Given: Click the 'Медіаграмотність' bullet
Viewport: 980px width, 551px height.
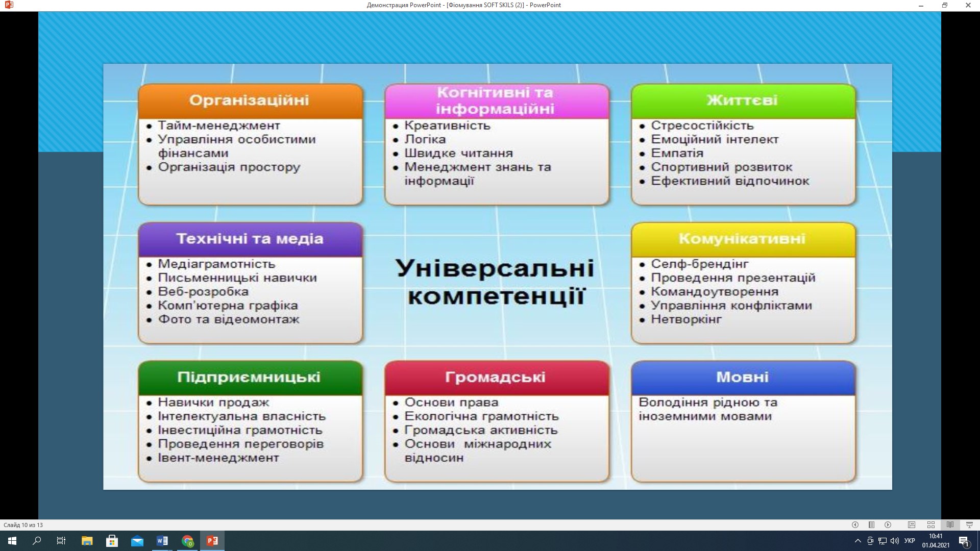Looking at the screenshot, I should coord(216,264).
